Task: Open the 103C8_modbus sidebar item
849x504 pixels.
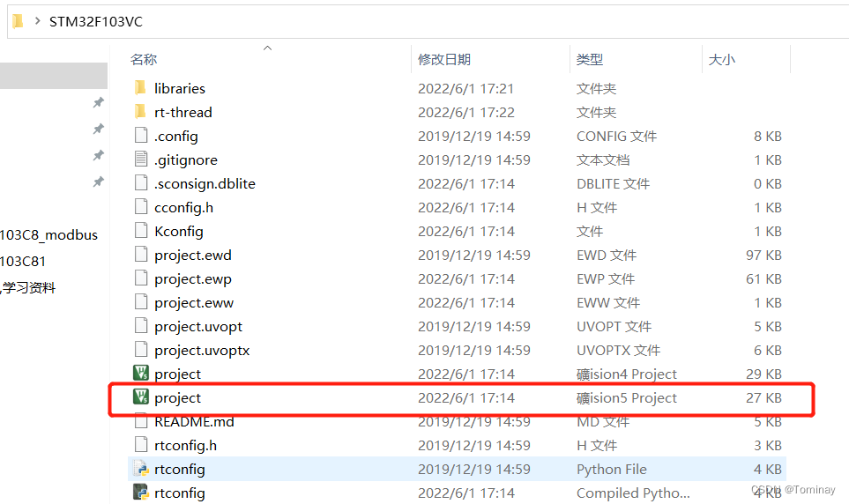Action: coord(48,235)
